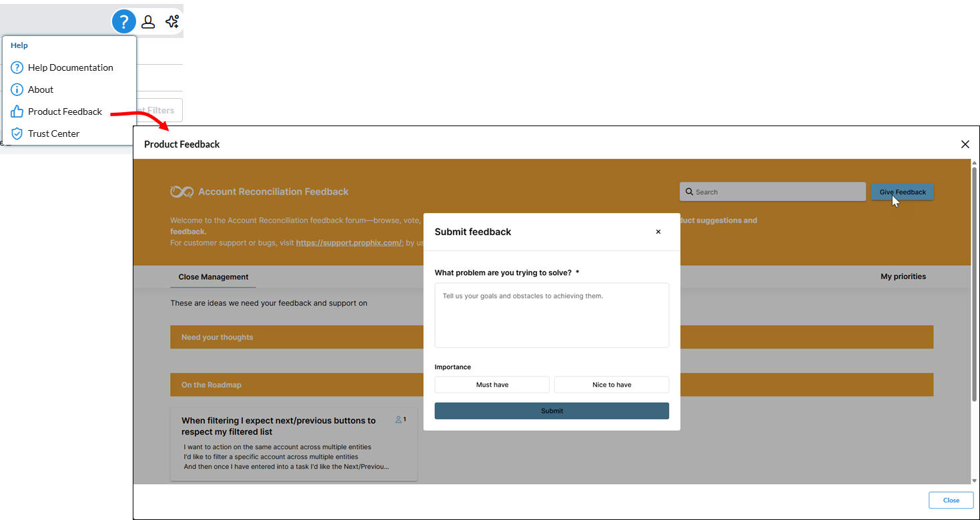The width and height of the screenshot is (980, 520).
Task: Open the My priorities tab
Action: tap(903, 276)
